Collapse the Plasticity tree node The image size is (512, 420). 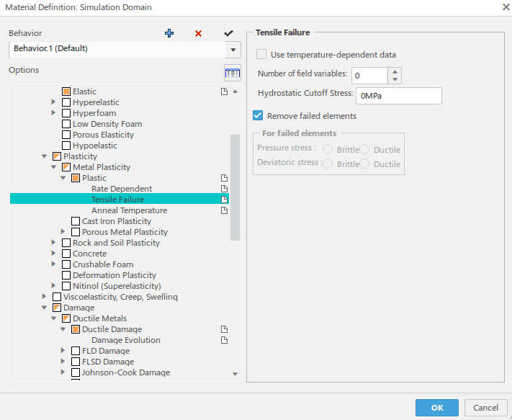[x=45, y=156]
